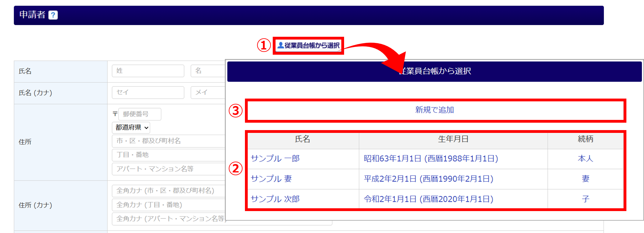Click the 従業員台帳から選択 person icon button
This screenshot has width=644, height=233.
[x=308, y=45]
